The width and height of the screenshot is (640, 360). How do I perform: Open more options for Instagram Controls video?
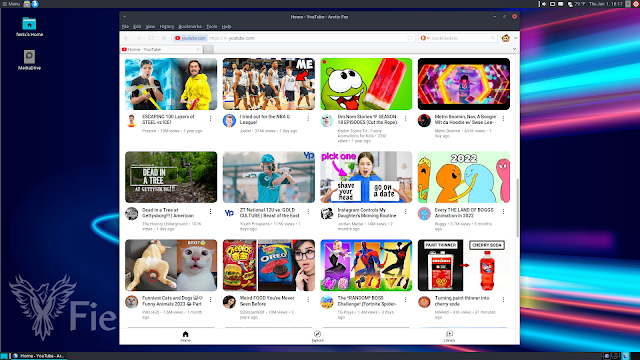(x=405, y=211)
